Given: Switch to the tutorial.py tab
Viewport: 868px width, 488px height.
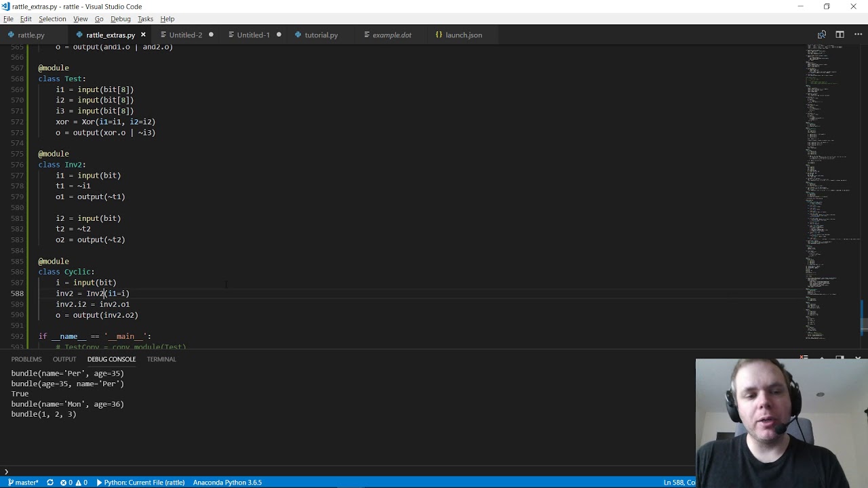Looking at the screenshot, I should coord(321,35).
